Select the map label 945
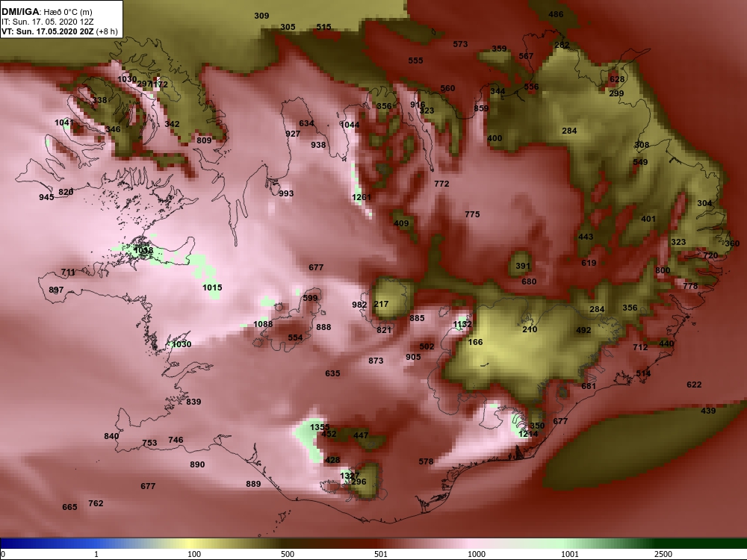Image resolution: width=747 pixels, height=560 pixels. pos(46,197)
